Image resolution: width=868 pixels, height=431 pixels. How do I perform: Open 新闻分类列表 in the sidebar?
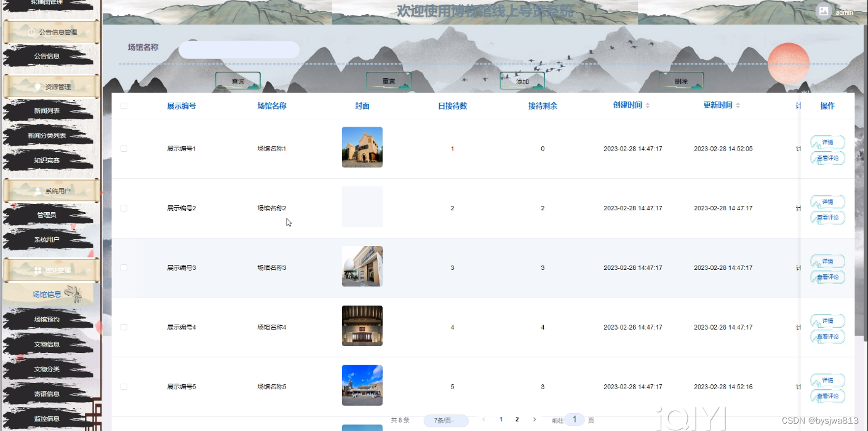point(47,135)
